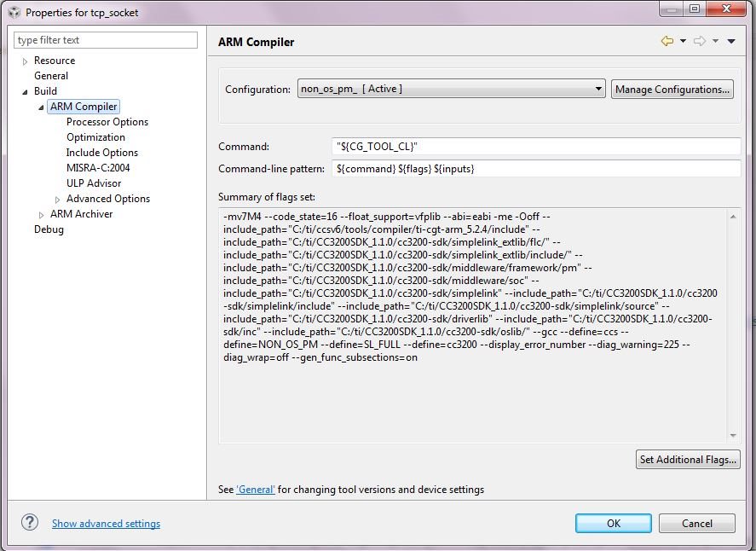This screenshot has width=756, height=551.
Task: Select Debug in the tree
Action: [49, 229]
